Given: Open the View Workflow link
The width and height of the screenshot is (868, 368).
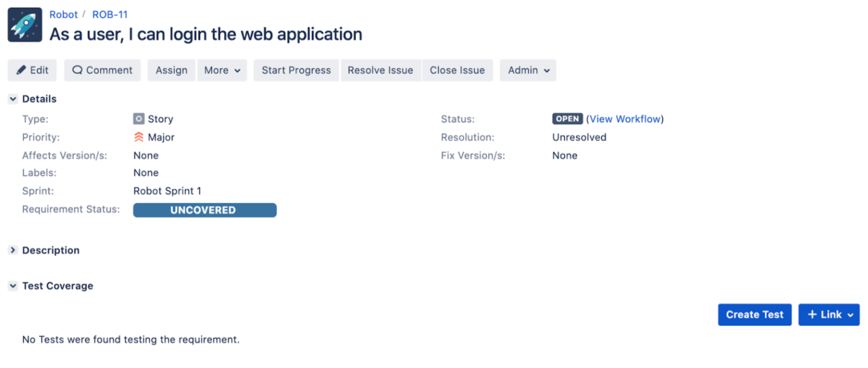Looking at the screenshot, I should pyautogui.click(x=625, y=119).
